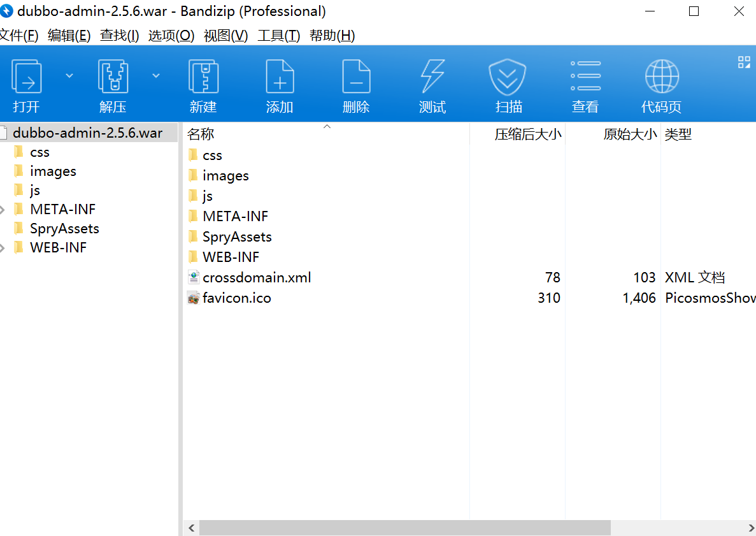Open the View (查看) list icon
This screenshot has width=756, height=536.
(585, 78)
